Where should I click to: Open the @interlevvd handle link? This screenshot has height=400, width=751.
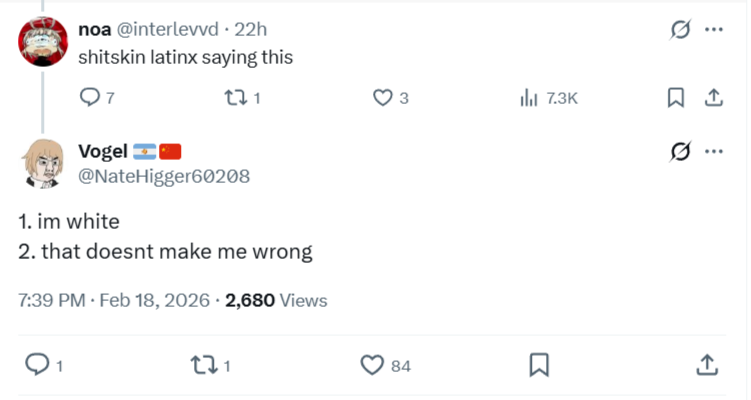[x=167, y=30]
